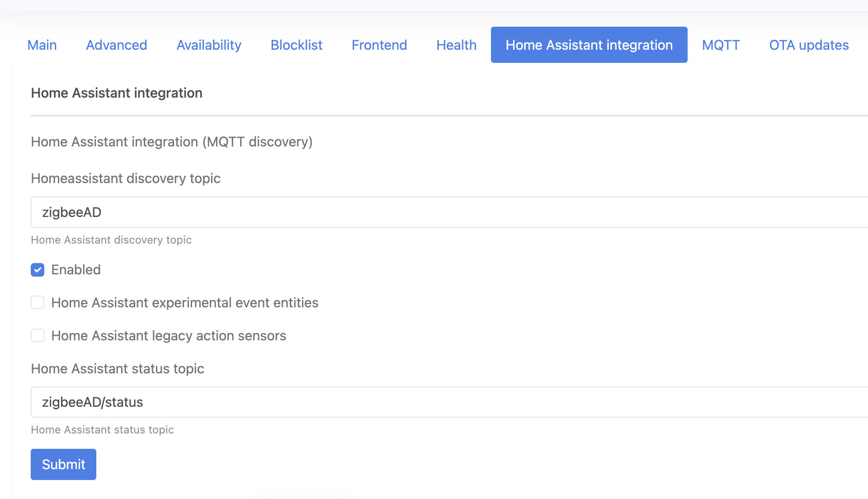Switch to the Health tab

456,45
